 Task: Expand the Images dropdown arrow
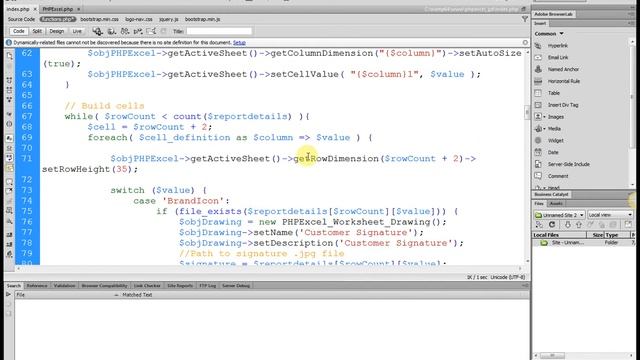[544, 117]
